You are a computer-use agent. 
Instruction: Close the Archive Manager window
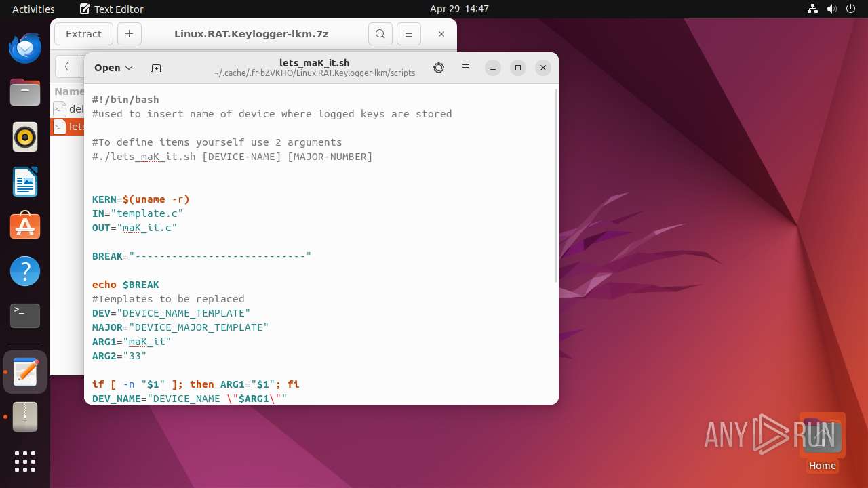[441, 34]
